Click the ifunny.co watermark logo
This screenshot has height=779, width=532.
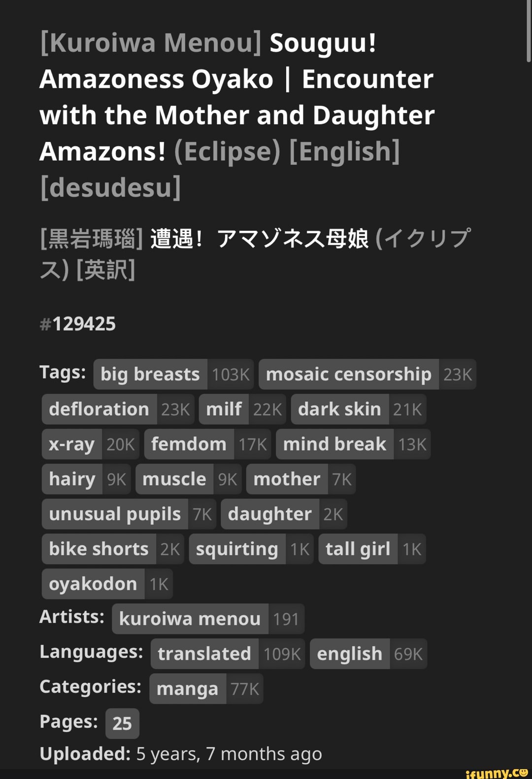pos(497,773)
